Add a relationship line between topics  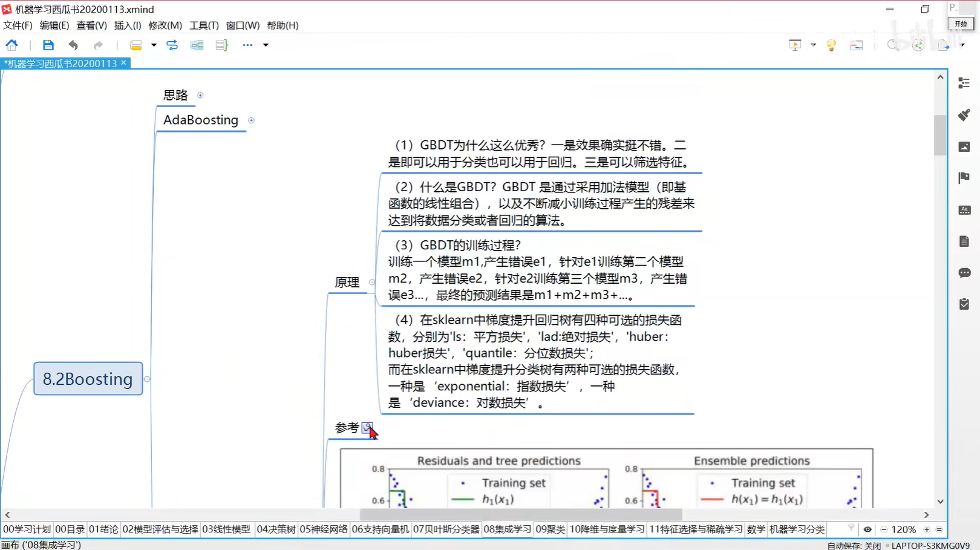coord(172,45)
